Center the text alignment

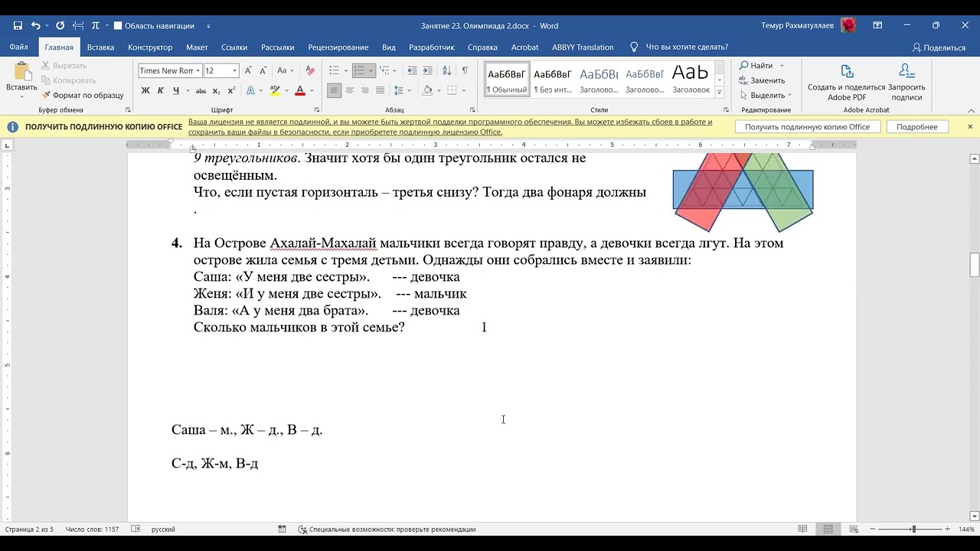[350, 90]
